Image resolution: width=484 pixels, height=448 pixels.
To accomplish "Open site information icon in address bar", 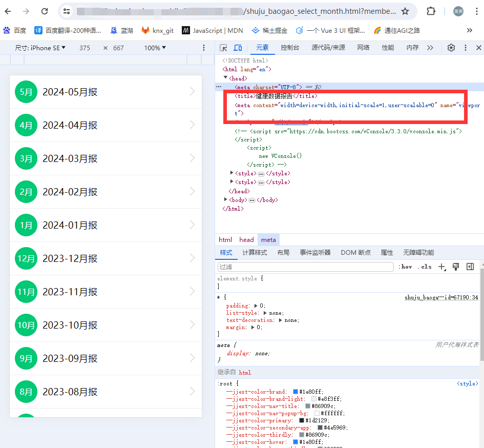I will click(x=67, y=11).
